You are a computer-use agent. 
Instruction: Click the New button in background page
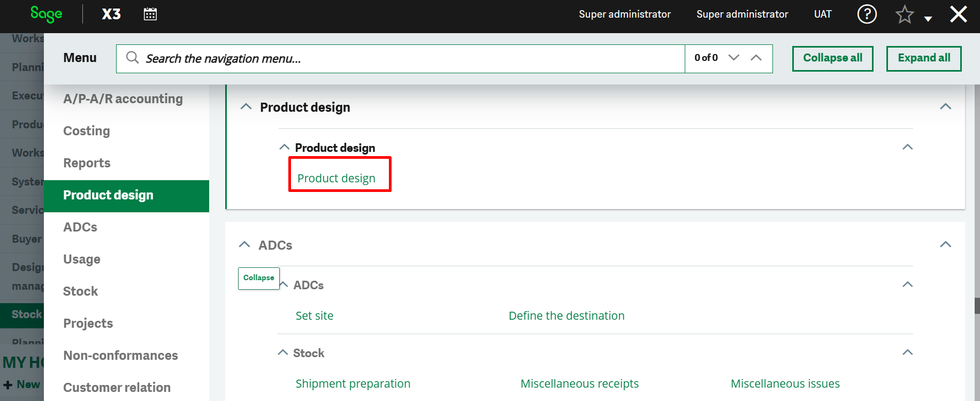coord(21,384)
